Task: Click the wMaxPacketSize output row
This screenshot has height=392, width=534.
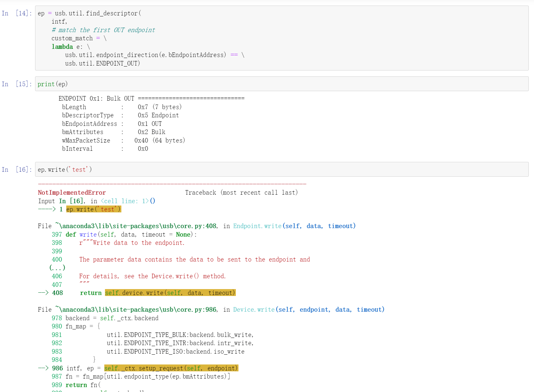Action: (x=124, y=140)
